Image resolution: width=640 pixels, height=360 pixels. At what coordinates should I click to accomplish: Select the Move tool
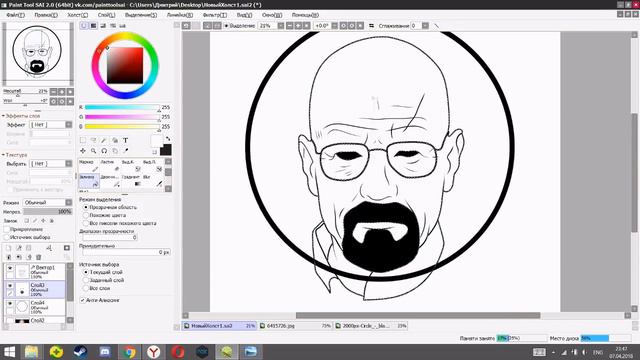tap(83, 151)
